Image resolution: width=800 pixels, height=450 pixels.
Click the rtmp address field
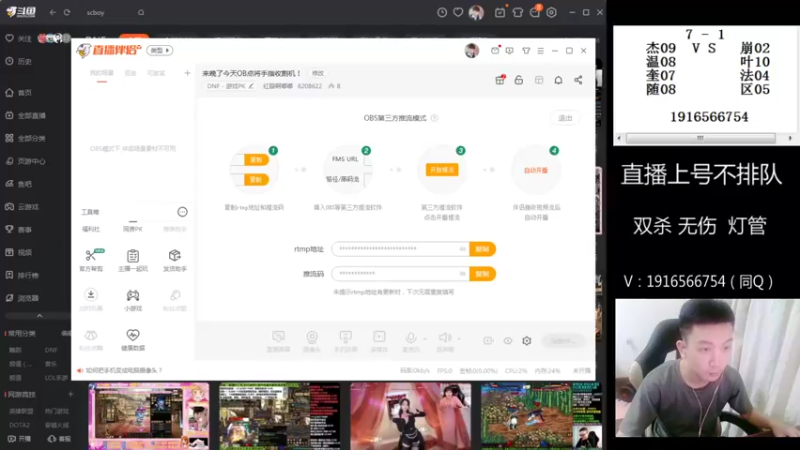[x=401, y=249]
